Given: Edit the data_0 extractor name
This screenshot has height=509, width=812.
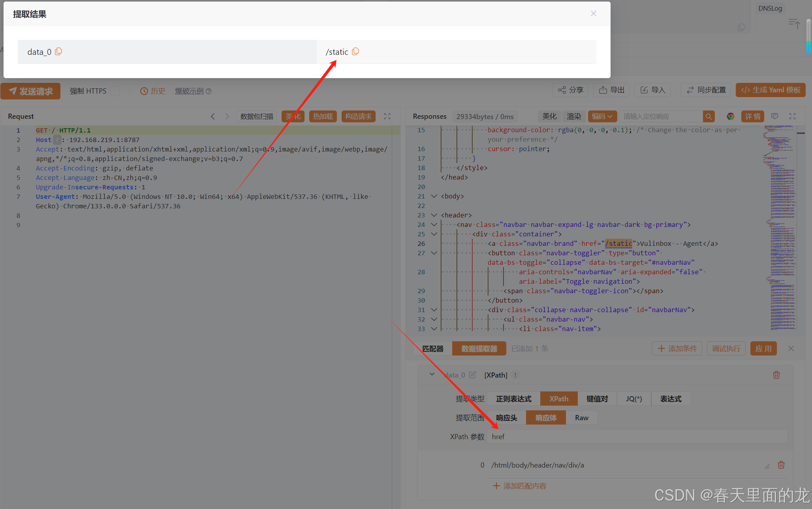Looking at the screenshot, I should pyautogui.click(x=472, y=375).
